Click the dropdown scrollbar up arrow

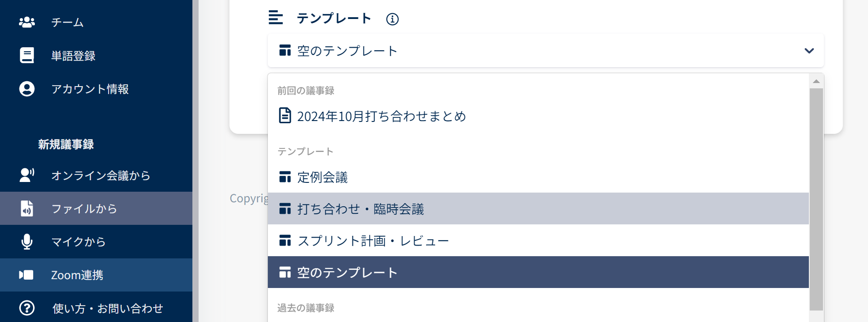816,81
